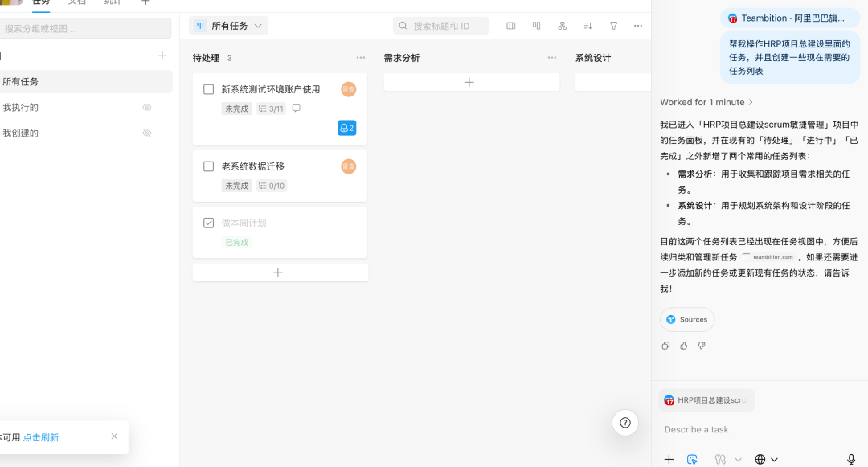Click the 已完成 status tag on 做本周计划
The width and height of the screenshot is (868, 467).
(x=237, y=243)
